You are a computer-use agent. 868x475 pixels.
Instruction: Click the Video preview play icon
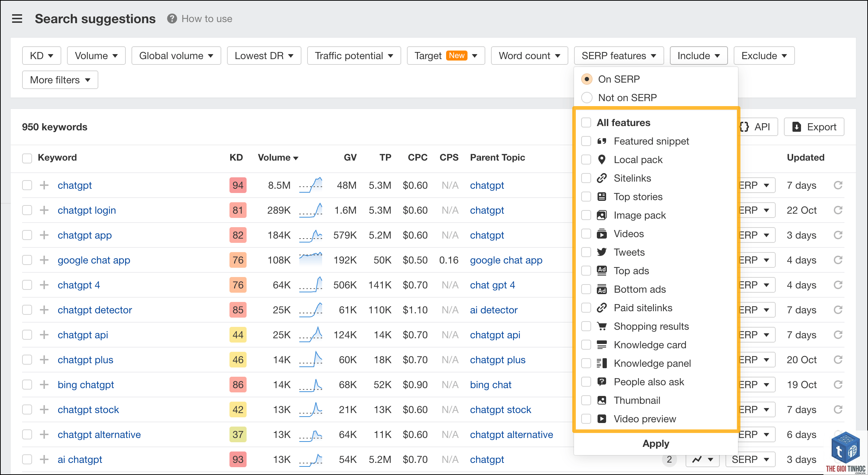[x=602, y=419]
